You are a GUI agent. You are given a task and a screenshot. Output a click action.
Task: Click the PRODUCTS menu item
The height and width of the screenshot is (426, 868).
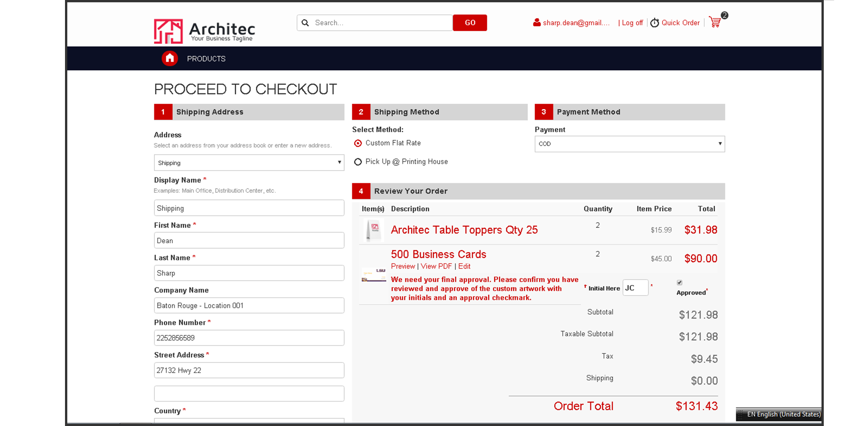(x=206, y=58)
